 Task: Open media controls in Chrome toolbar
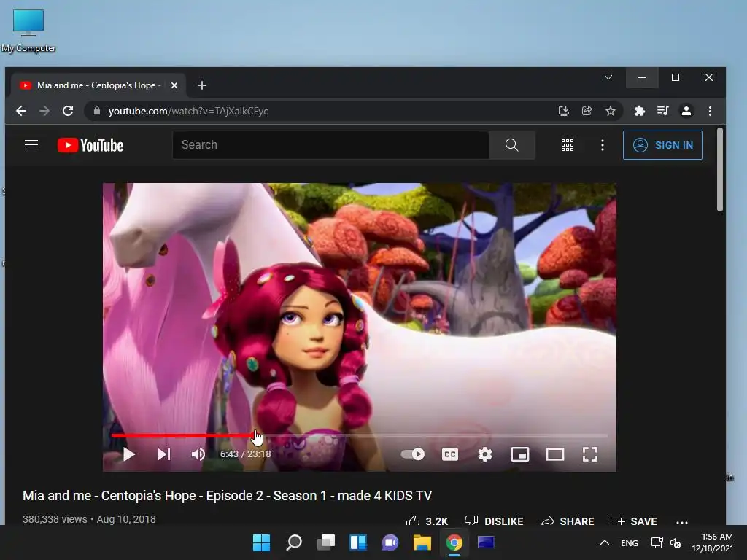click(x=662, y=111)
